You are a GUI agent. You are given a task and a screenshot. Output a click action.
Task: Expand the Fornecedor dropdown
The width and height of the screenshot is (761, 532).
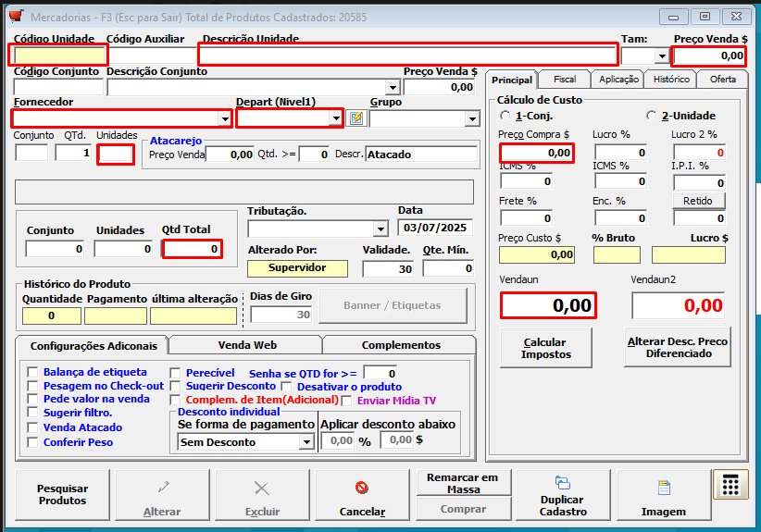225,118
